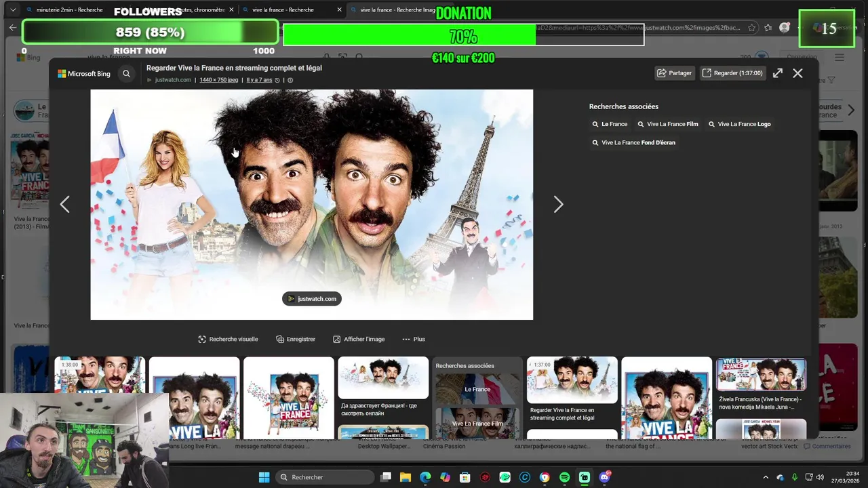The image size is (868, 488).
Task: Click the main Vive la France image
Action: (312, 205)
